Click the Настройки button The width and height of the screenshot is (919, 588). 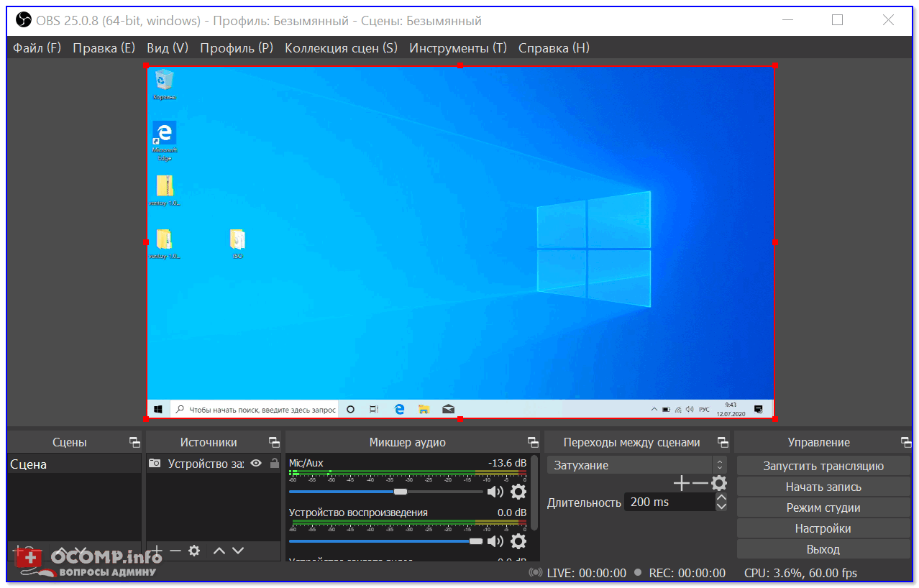(823, 528)
